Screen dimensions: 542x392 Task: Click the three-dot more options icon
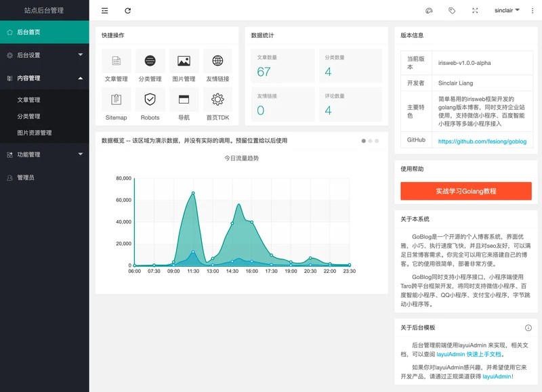pos(532,11)
